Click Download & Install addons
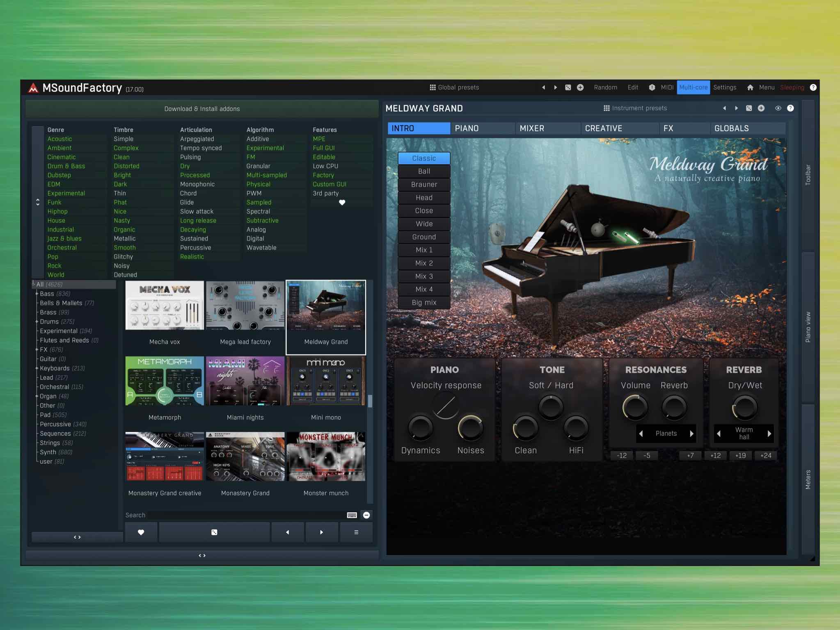840x630 pixels. coord(202,109)
